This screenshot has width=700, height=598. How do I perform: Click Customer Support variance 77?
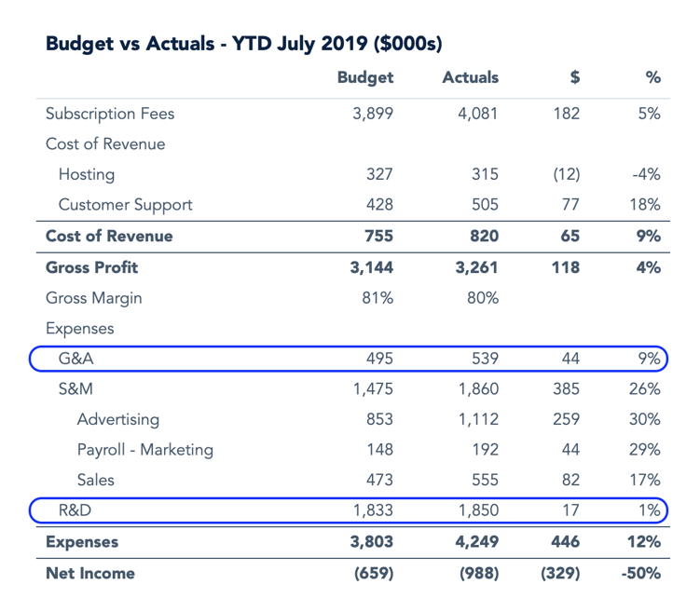tap(570, 205)
